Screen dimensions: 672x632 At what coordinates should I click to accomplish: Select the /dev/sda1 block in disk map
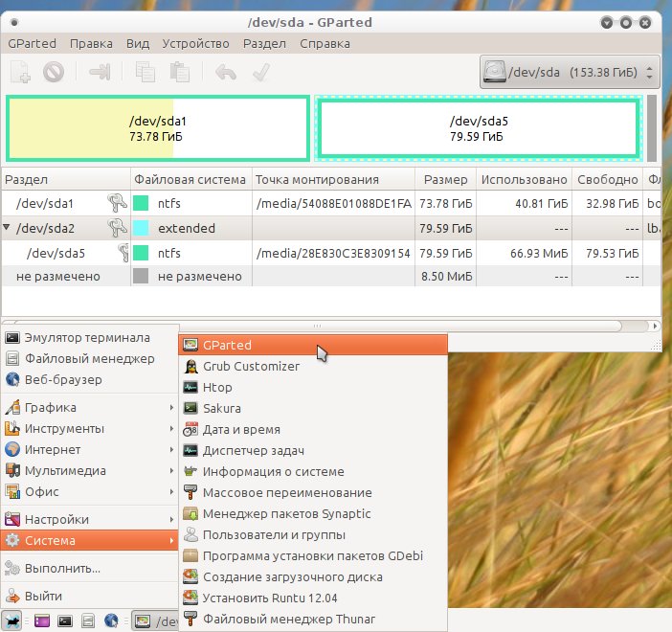(x=158, y=128)
